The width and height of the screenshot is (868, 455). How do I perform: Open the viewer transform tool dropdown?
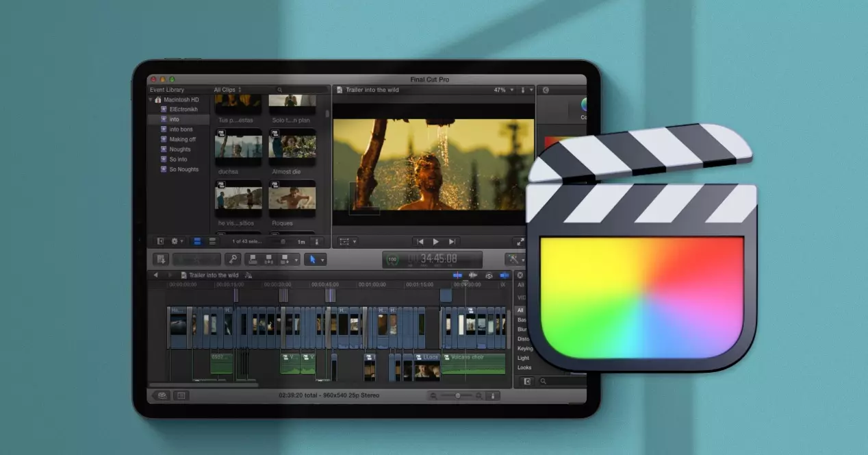(x=347, y=242)
